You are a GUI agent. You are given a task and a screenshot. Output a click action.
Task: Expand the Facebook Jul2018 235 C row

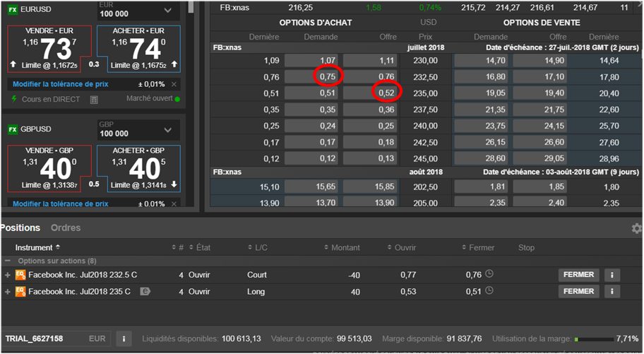7,292
